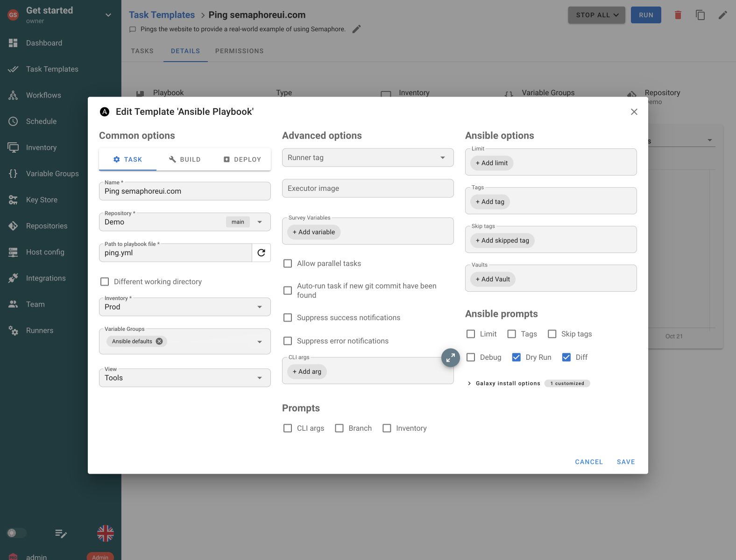
Task: Open the Repository Demo dropdown
Action: click(185, 222)
